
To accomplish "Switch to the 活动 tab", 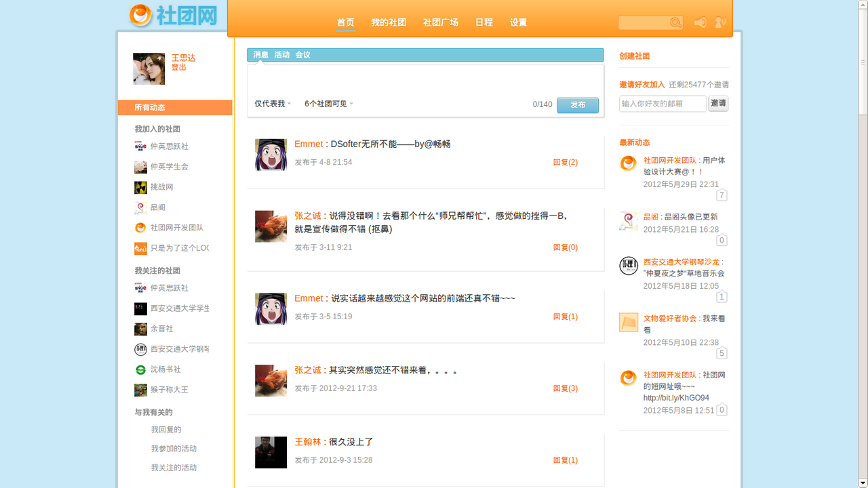I will [281, 55].
